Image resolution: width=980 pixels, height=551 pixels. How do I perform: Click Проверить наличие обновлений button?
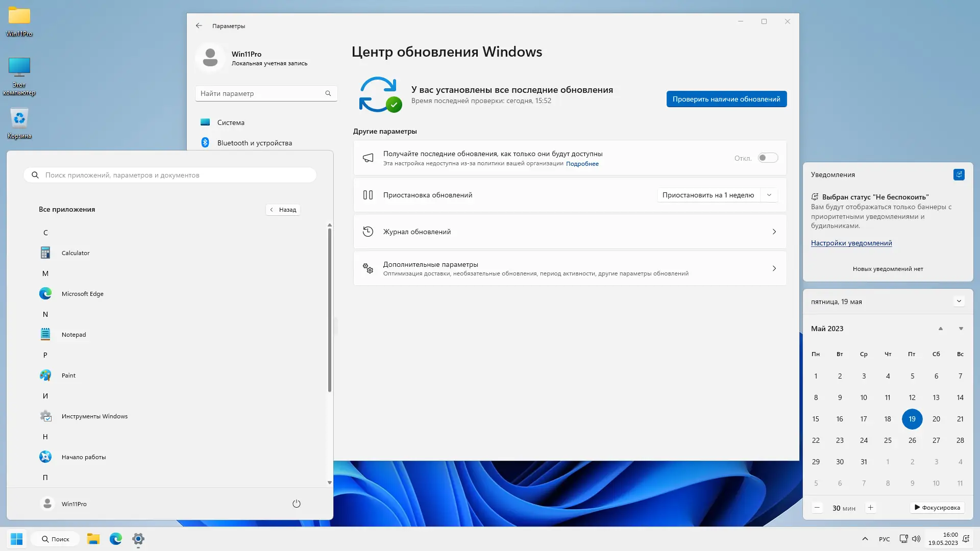point(726,99)
